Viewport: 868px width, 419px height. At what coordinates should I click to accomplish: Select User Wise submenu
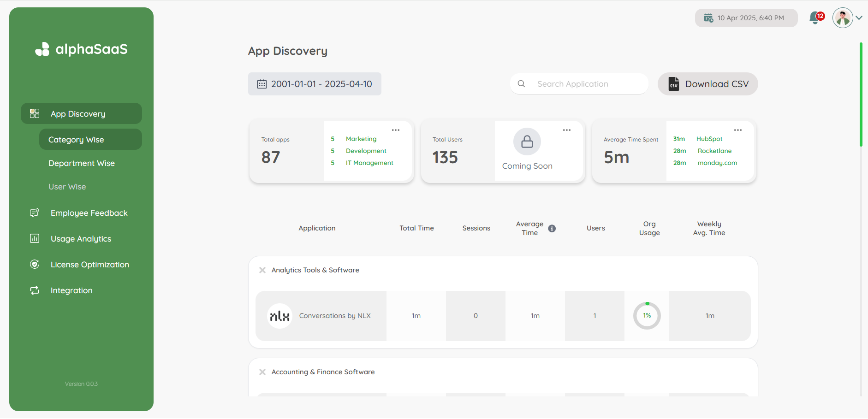coord(67,187)
